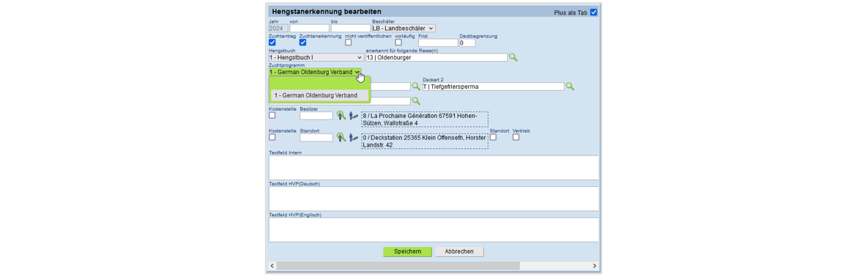Collapse the Zuchtprogramm dropdown
The image size is (868, 278).
(315, 72)
